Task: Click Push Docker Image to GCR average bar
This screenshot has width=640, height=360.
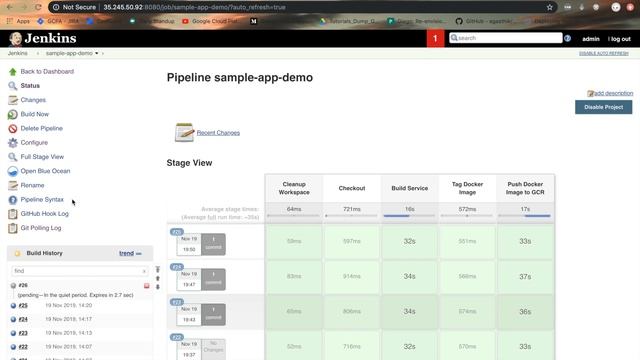Action: coord(525,216)
